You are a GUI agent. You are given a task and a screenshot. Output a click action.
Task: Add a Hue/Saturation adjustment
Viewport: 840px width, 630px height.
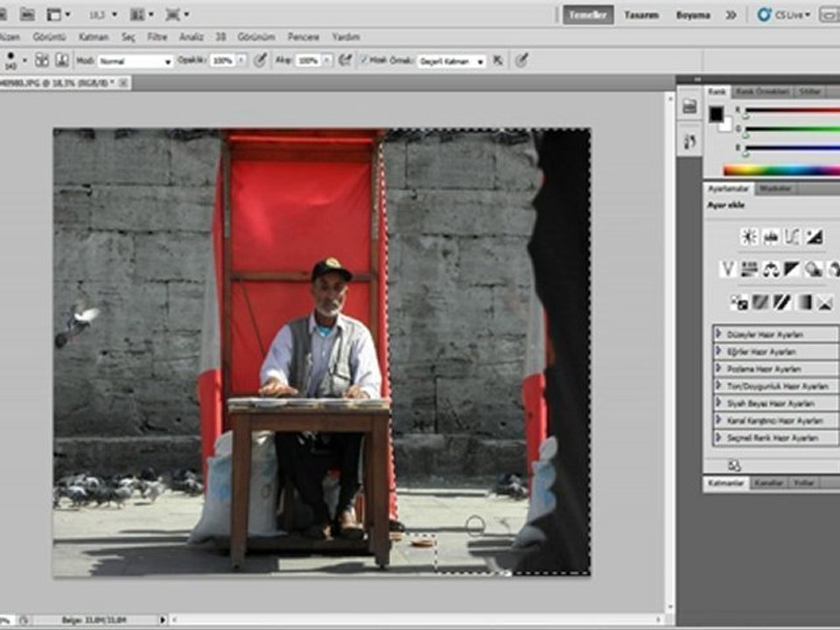click(749, 269)
